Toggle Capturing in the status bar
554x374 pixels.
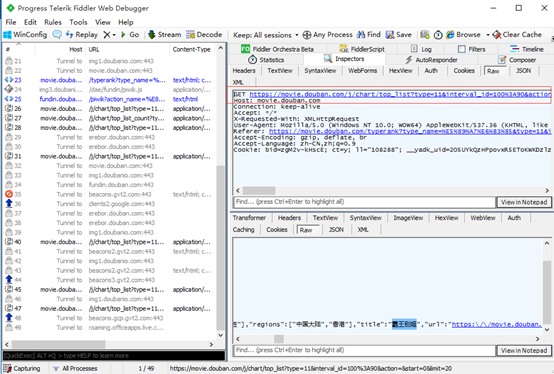[x=22, y=368]
